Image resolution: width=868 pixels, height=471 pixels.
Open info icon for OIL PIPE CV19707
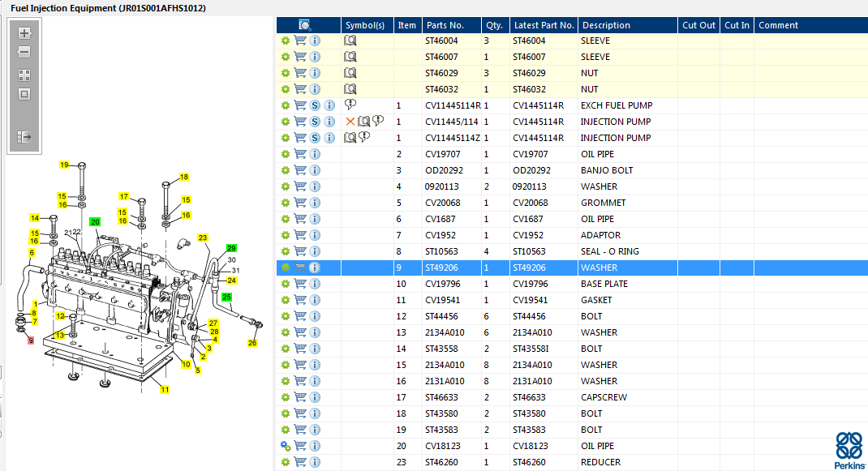click(315, 154)
